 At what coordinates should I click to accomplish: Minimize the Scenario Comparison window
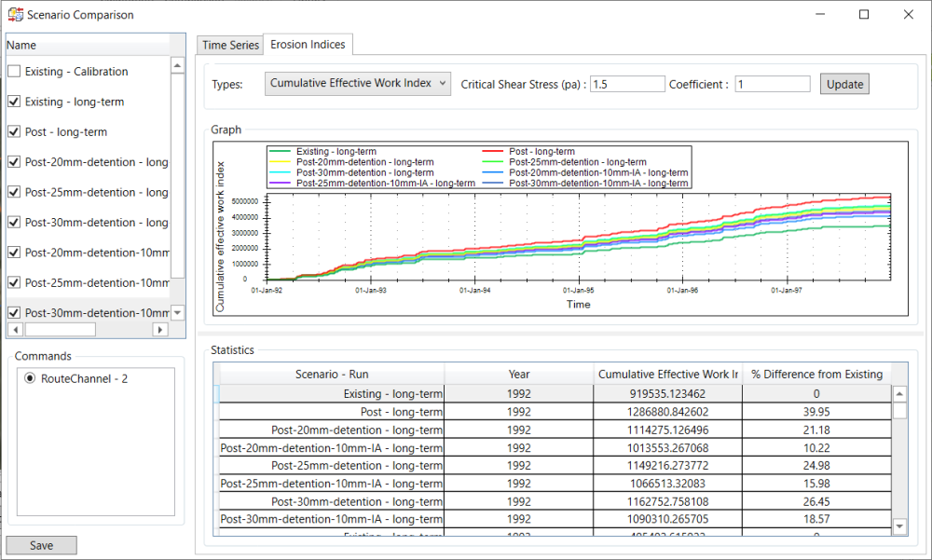click(820, 15)
